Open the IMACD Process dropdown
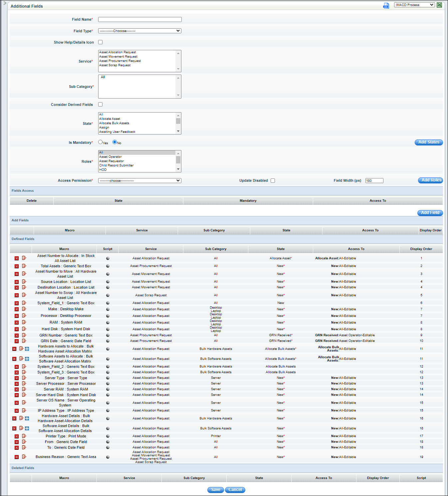 tap(414, 5)
